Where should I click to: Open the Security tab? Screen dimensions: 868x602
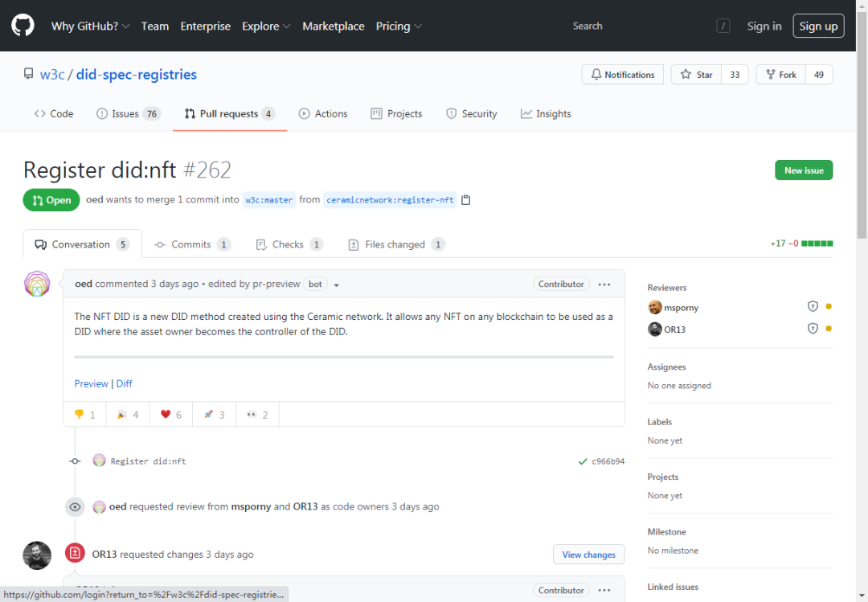pyautogui.click(x=472, y=113)
